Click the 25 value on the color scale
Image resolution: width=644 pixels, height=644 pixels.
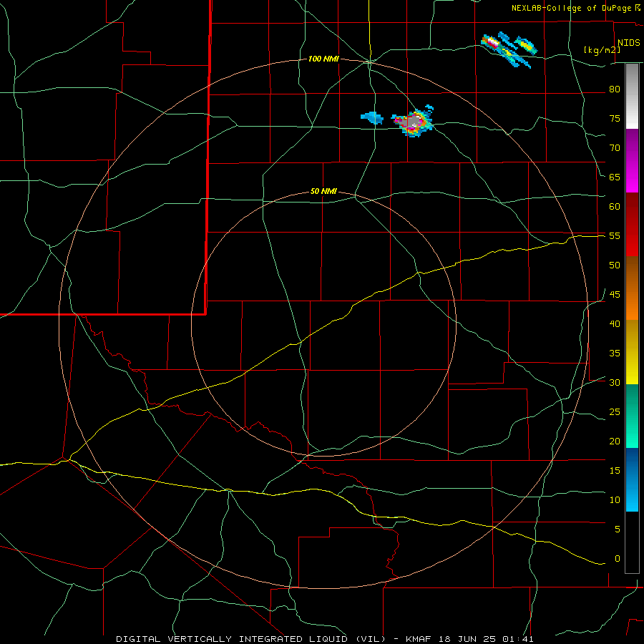point(615,412)
